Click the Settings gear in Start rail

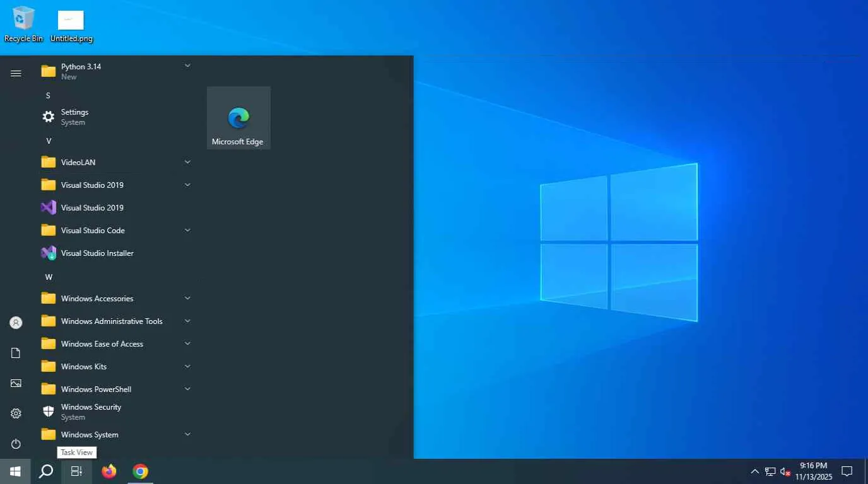point(16,413)
